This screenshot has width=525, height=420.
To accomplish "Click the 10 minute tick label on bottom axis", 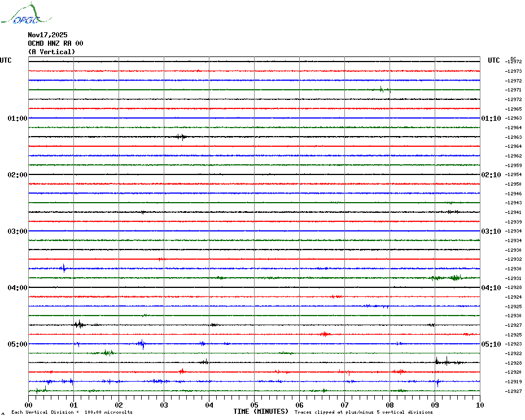I will [x=479, y=405].
